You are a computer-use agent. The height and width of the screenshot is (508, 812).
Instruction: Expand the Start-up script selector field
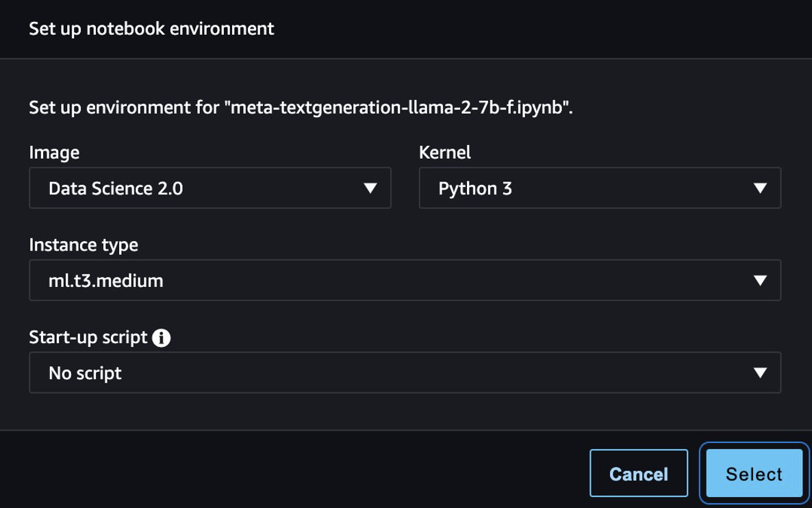pyautogui.click(x=405, y=373)
